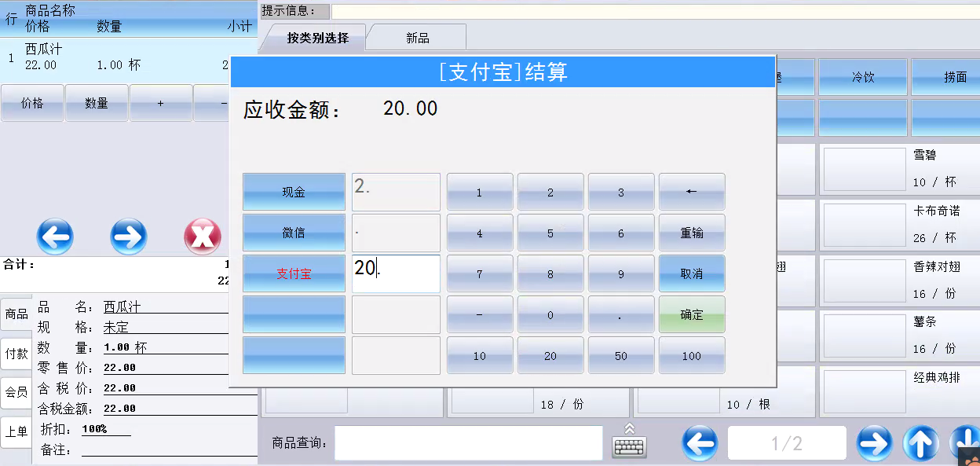Click the 微信 amount field
This screenshot has width=980, height=466.
coord(396,233)
